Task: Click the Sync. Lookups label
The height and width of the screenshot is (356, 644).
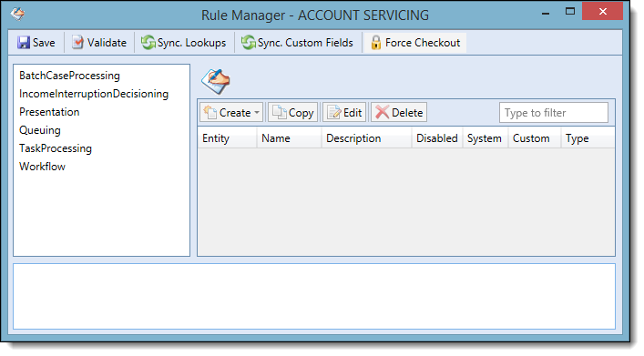Action: point(192,43)
